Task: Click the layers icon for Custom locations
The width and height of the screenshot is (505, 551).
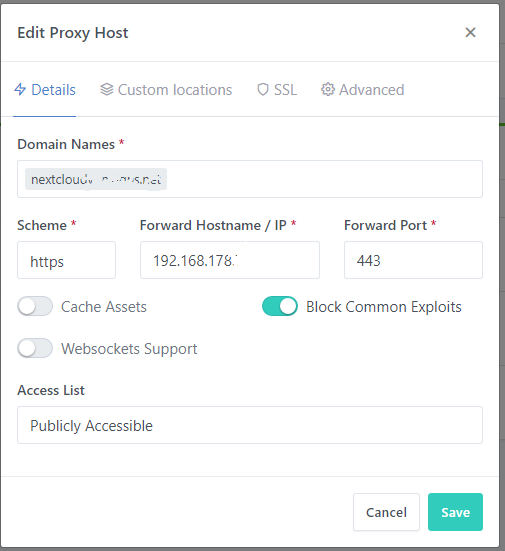Action: [x=106, y=89]
